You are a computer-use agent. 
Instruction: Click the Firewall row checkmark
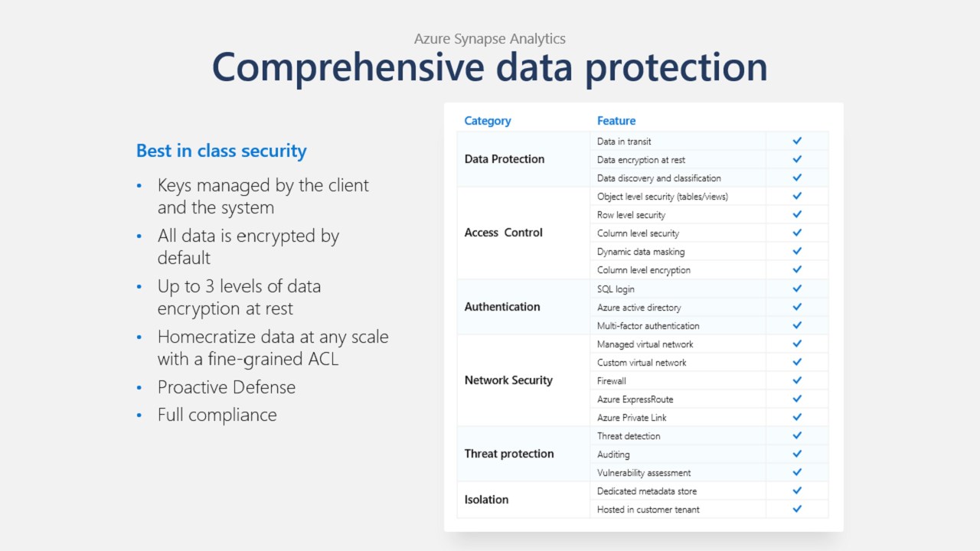point(797,380)
